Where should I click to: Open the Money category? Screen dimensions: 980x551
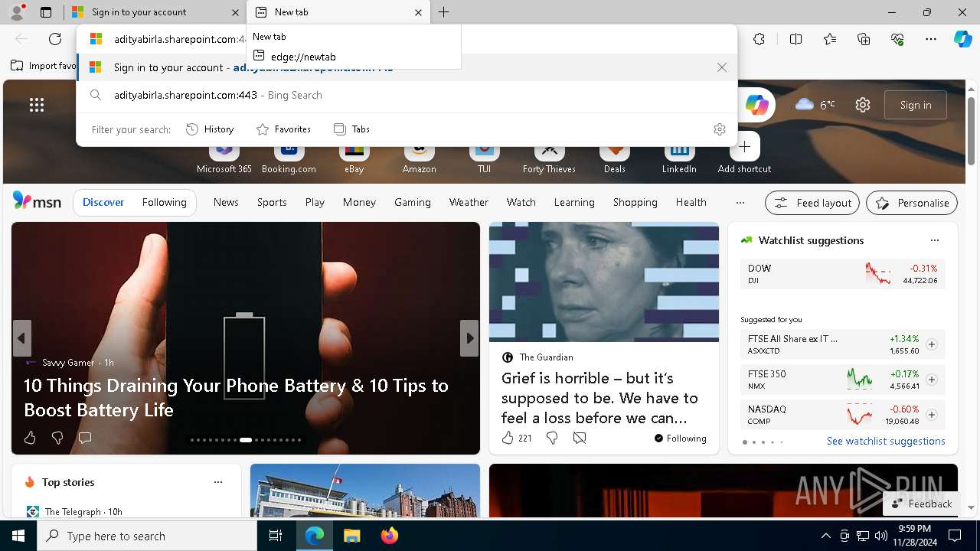[359, 203]
